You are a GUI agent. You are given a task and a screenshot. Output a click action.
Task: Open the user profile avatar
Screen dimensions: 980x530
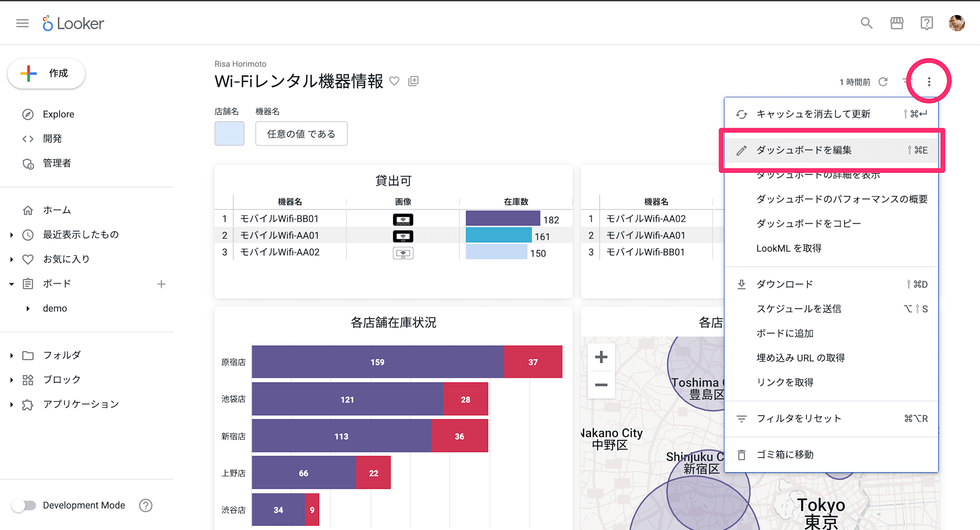pos(956,23)
